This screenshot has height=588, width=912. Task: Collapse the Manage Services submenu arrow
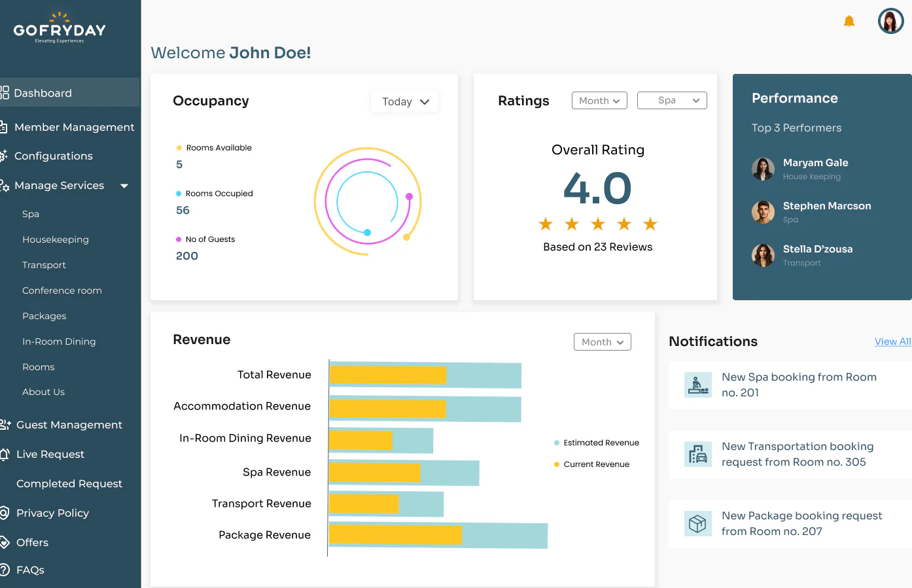[124, 186]
